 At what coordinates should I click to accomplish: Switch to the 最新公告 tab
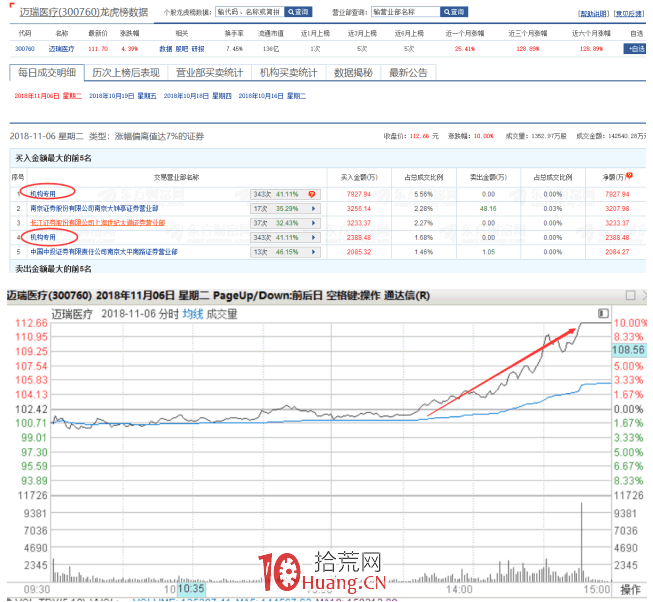coord(408,73)
